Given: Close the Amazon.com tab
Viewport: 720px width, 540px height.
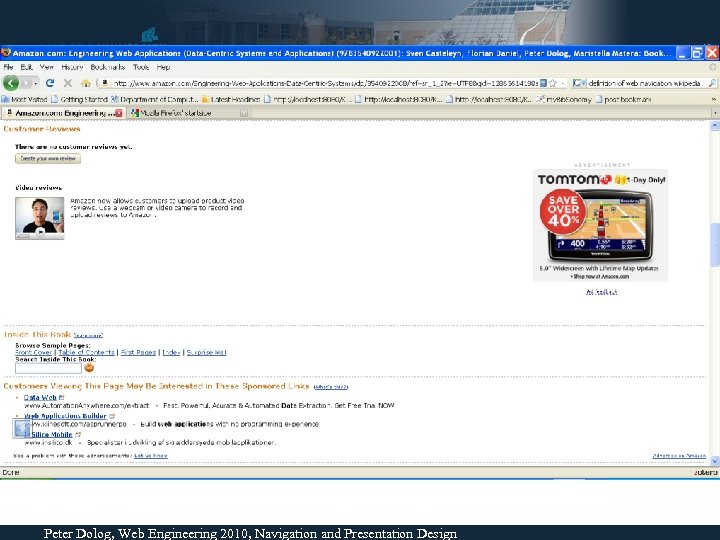Looking at the screenshot, I should coord(119,113).
